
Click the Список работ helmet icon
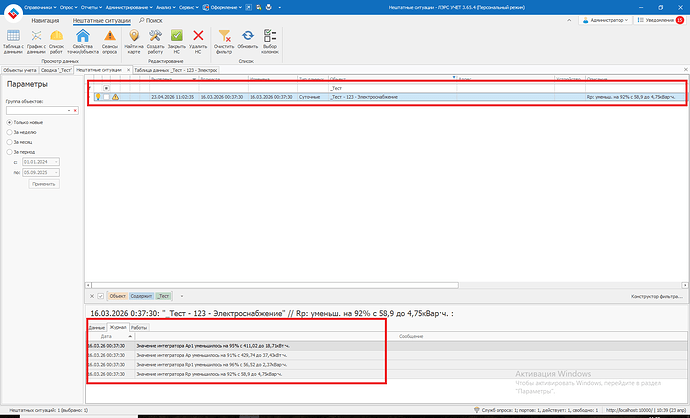(57, 40)
